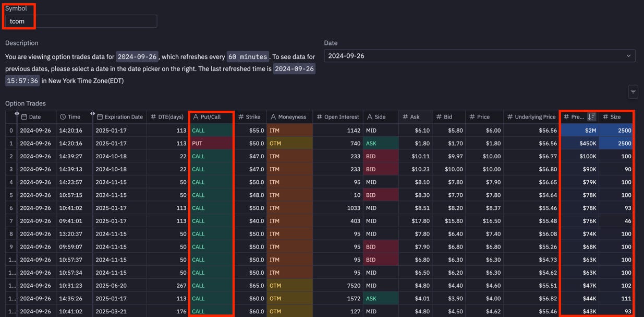Image resolution: width=644 pixels, height=317 pixels.
Task: Click the $79K premium cell
Action: click(x=579, y=182)
